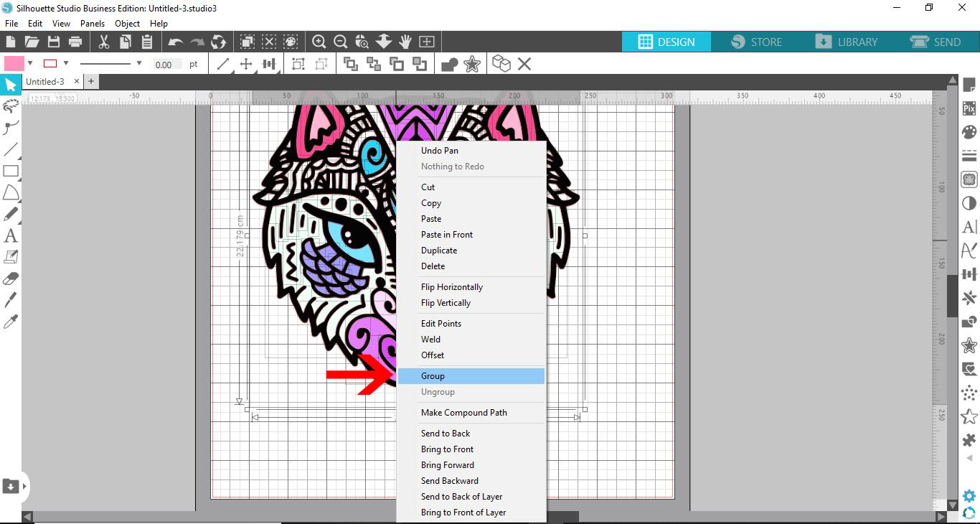The width and height of the screenshot is (980, 524).
Task: Click the Print icon in the toolbar
Action: (75, 42)
